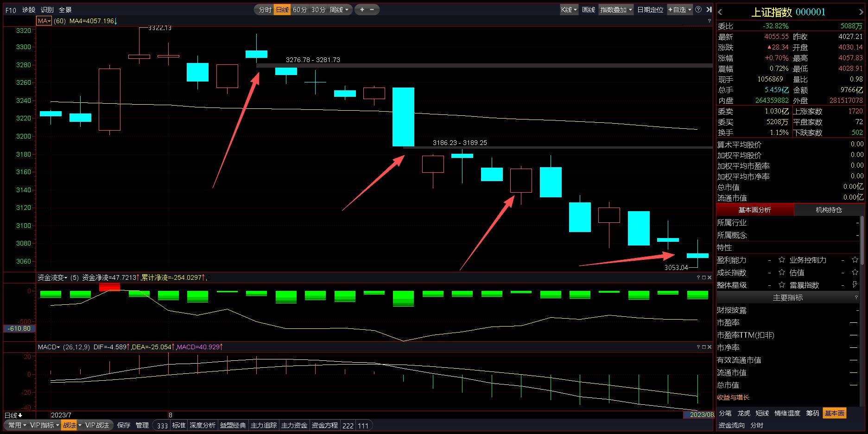
Task: Open the 指数叠加 dropdown
Action: (616, 9)
